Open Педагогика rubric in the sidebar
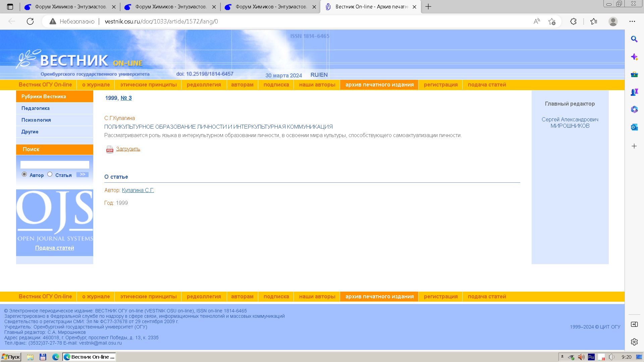This screenshot has height=362, width=644. pos(36,108)
